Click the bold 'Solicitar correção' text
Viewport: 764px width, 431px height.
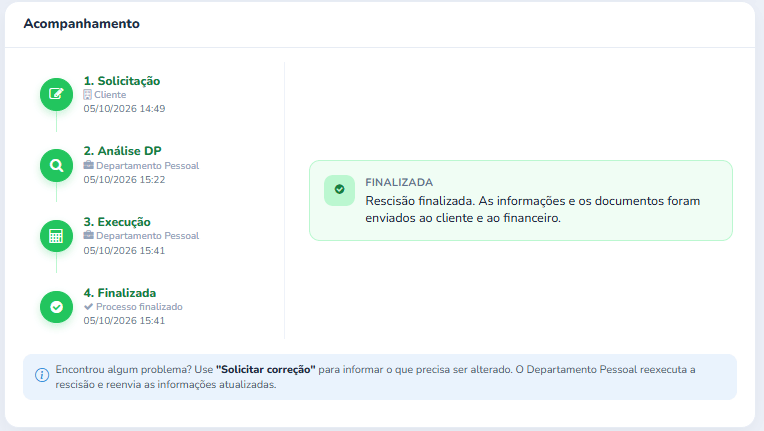coord(266,370)
